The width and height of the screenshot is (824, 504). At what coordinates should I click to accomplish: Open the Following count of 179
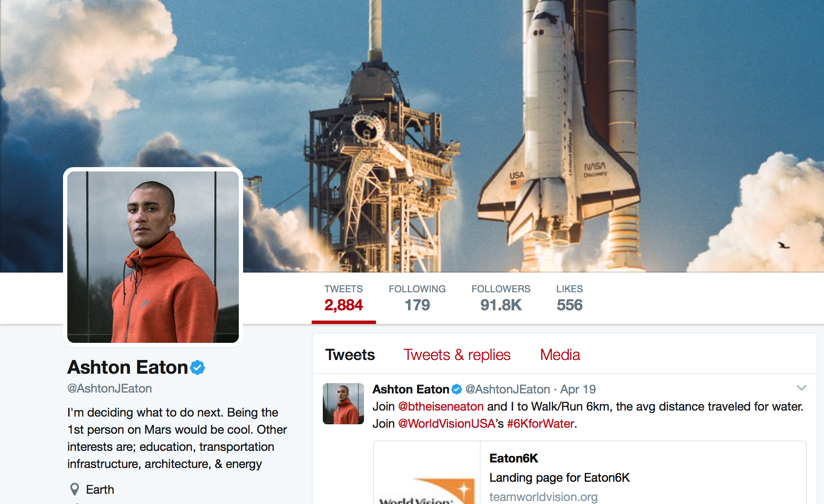pyautogui.click(x=417, y=299)
